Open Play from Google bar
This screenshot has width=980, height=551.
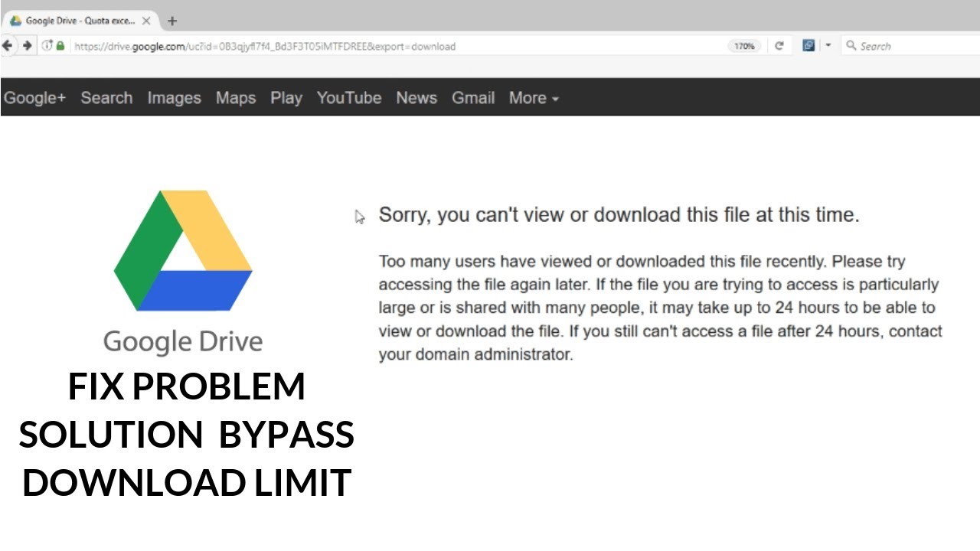pos(286,98)
